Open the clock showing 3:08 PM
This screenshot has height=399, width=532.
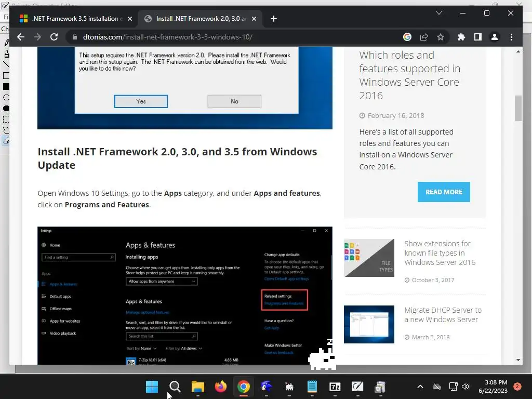[493, 387]
